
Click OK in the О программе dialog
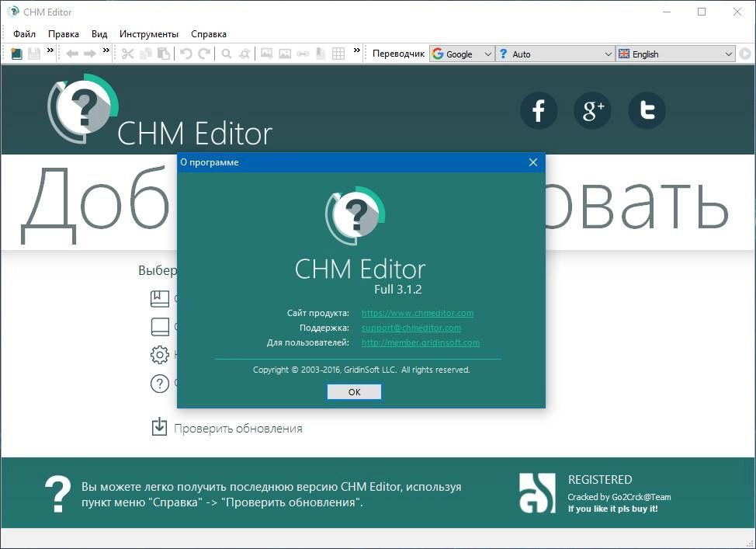[355, 391]
